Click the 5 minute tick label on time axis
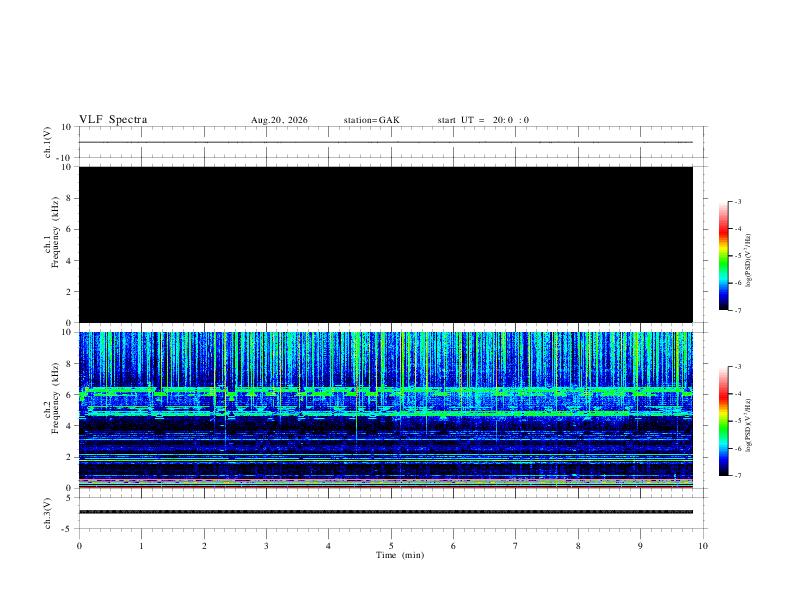 coord(391,546)
